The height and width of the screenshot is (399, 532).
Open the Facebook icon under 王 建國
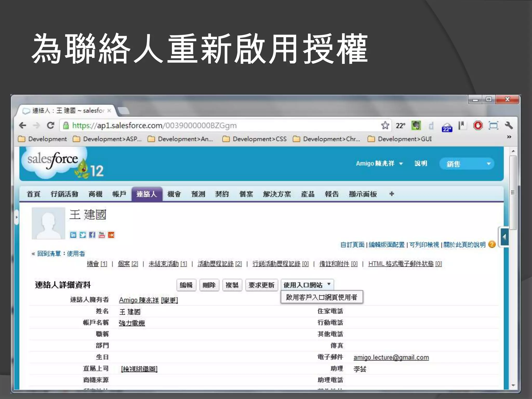92,235
